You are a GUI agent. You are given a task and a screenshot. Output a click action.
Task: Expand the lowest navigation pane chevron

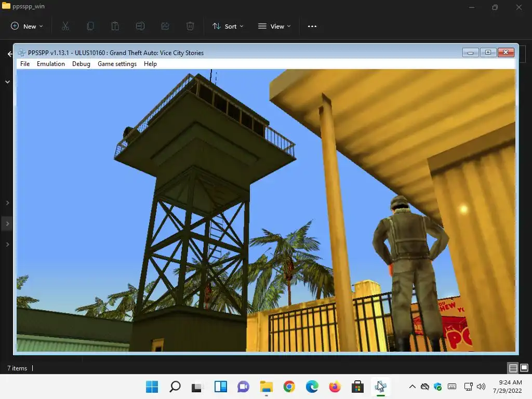7,244
